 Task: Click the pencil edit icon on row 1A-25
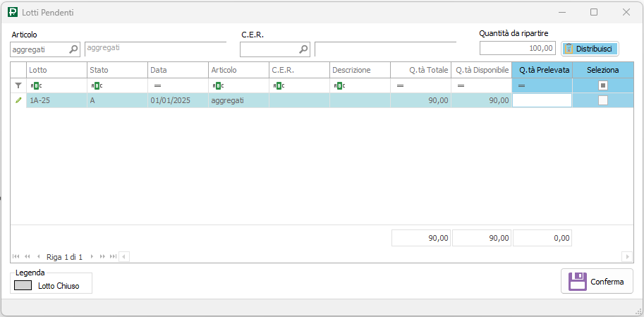[18, 100]
